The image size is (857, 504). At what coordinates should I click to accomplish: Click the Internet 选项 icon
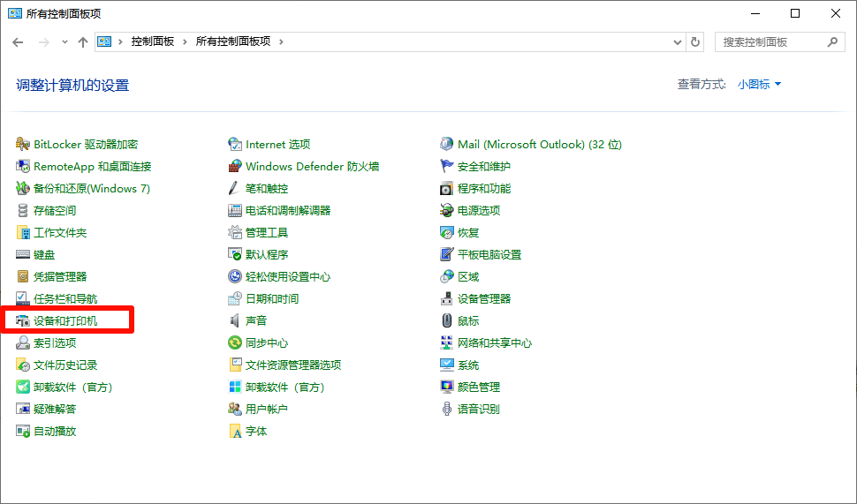[x=234, y=144]
